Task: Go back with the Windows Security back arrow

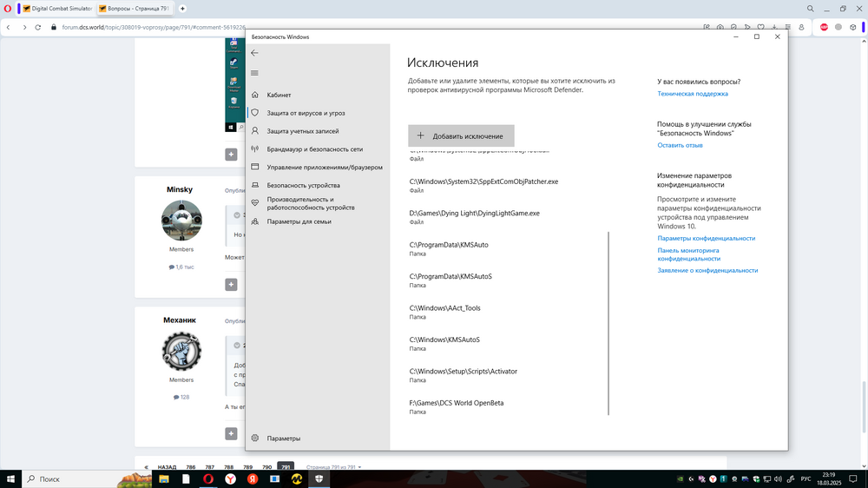Action: coord(254,53)
